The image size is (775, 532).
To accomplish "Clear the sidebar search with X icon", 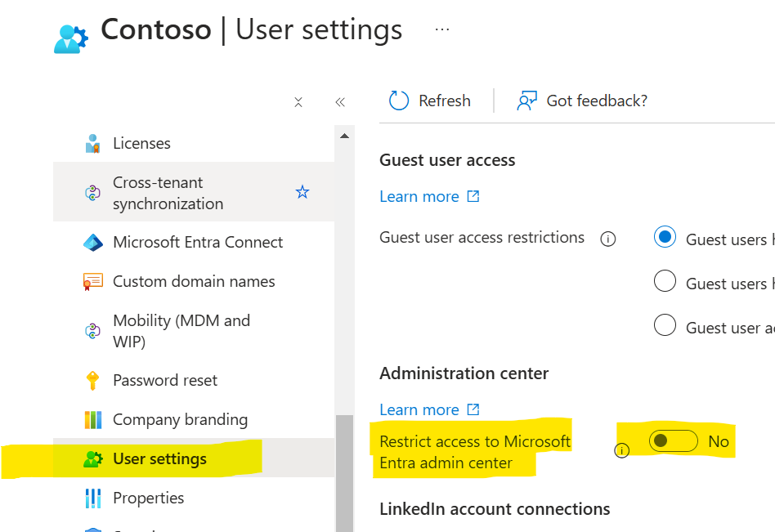I will [298, 102].
